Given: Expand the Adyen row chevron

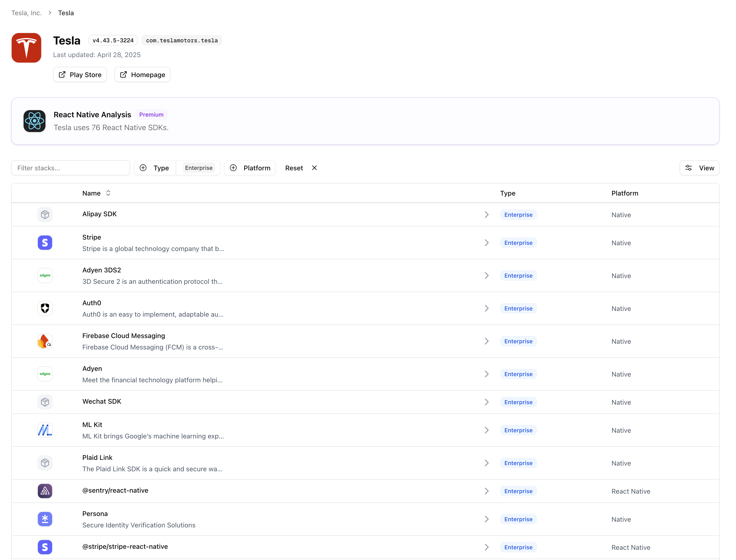Looking at the screenshot, I should point(487,374).
